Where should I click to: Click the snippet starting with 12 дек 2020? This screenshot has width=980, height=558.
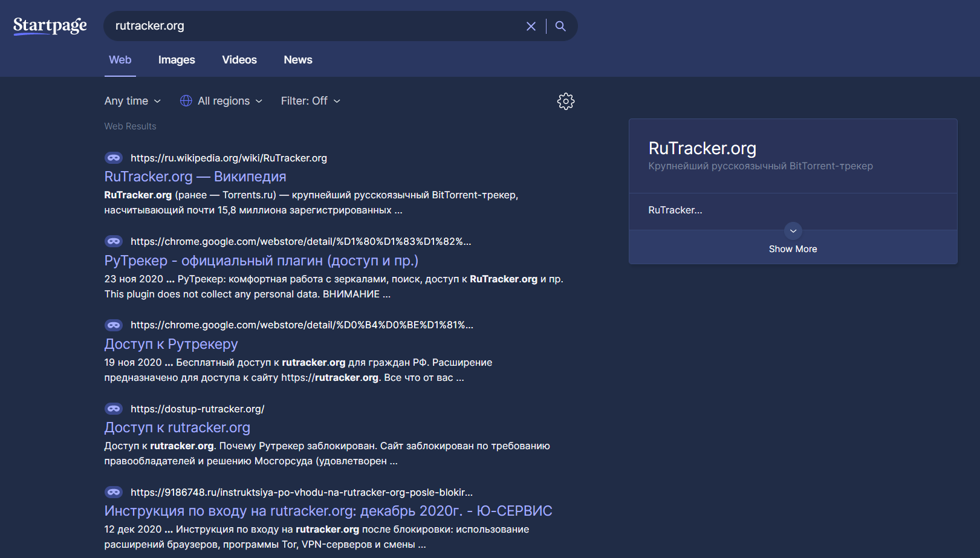pos(317,537)
